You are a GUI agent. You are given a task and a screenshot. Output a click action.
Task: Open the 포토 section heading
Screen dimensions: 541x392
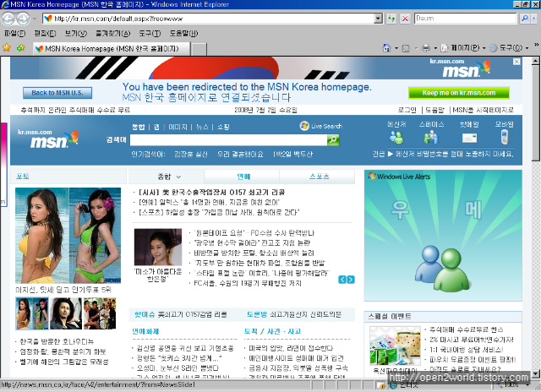[x=23, y=177]
